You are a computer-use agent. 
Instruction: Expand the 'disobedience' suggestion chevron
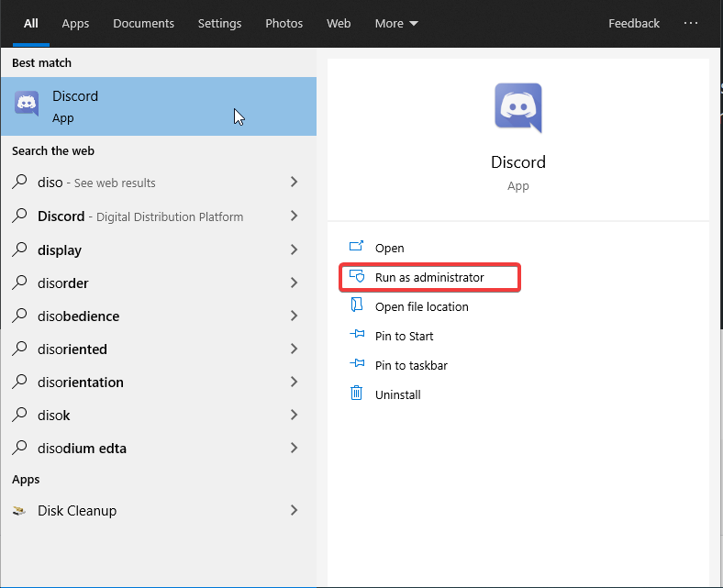click(295, 316)
